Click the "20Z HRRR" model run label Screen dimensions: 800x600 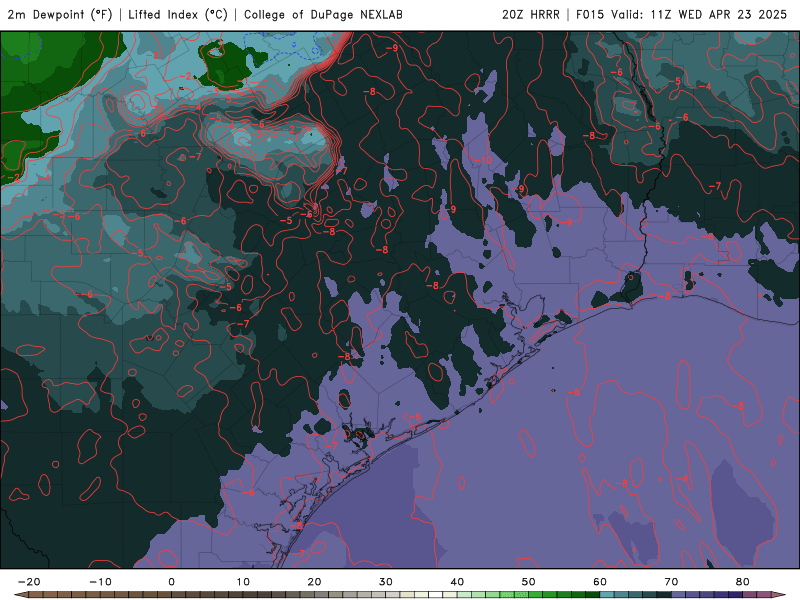pyautogui.click(x=531, y=14)
